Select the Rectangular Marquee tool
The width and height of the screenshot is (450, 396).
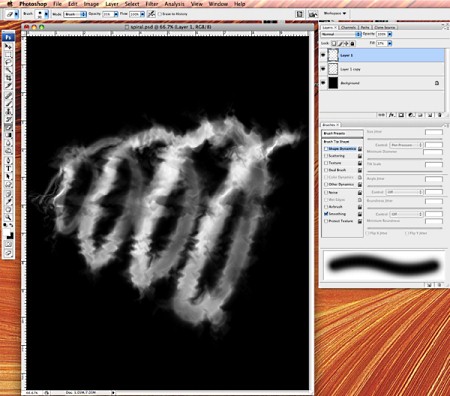coord(8,54)
